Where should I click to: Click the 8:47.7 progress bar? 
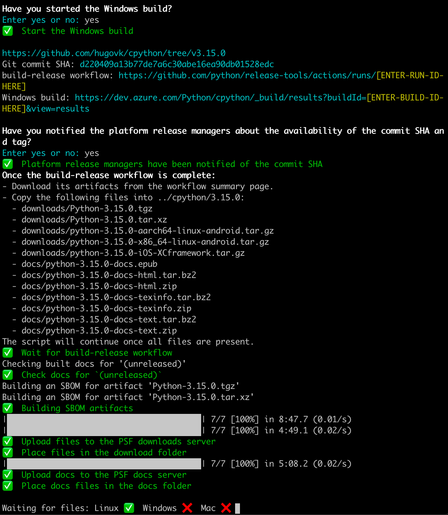click(104, 419)
